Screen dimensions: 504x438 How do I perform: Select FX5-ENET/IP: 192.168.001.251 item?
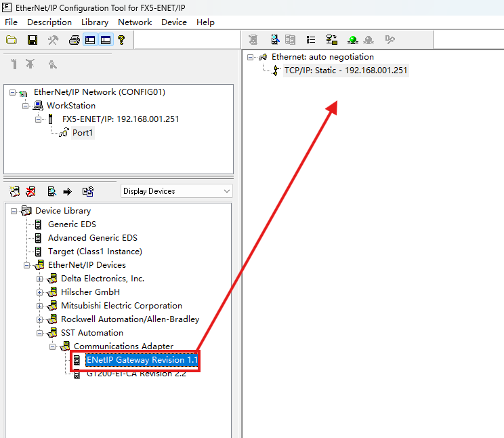121,119
